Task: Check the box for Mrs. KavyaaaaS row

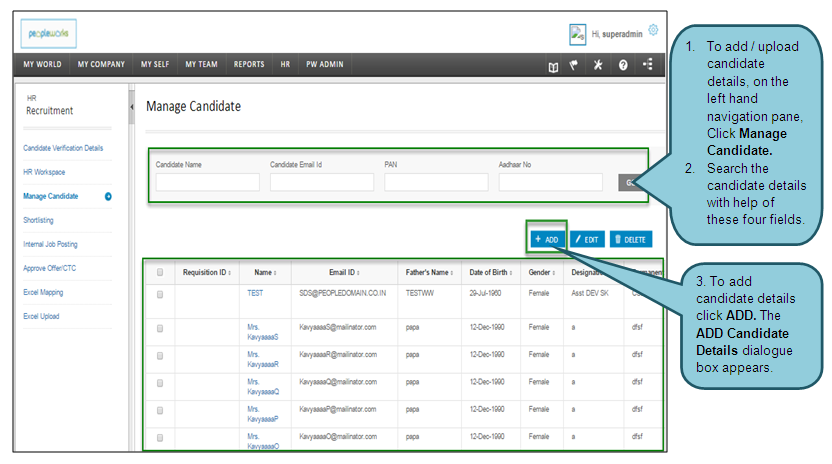Action: coord(160,329)
